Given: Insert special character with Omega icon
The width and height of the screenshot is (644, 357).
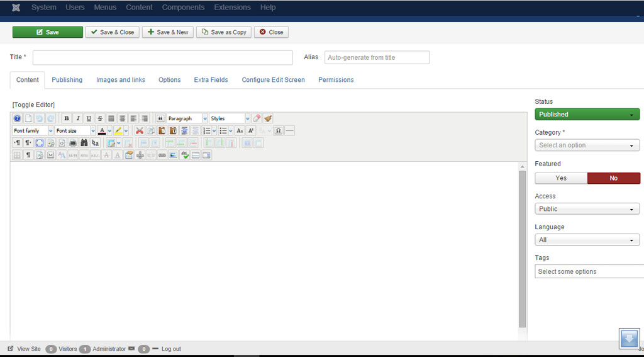Looking at the screenshot, I should tap(279, 131).
